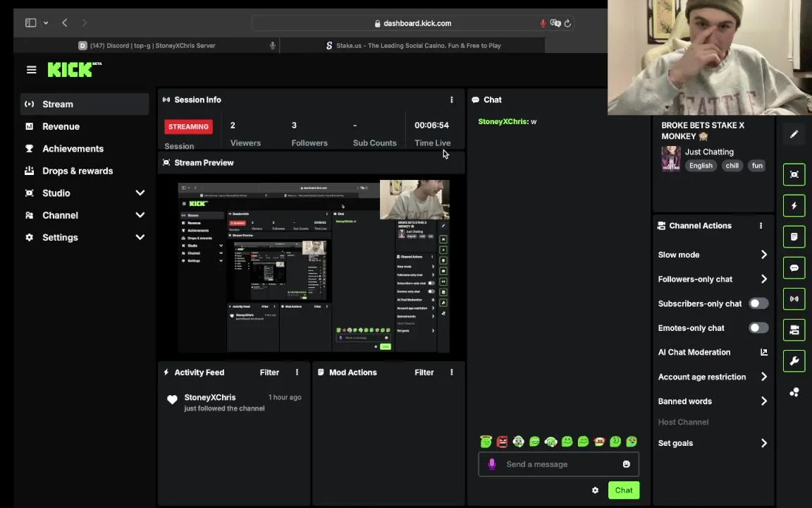Click the red microphone icon in address bar

(543, 23)
